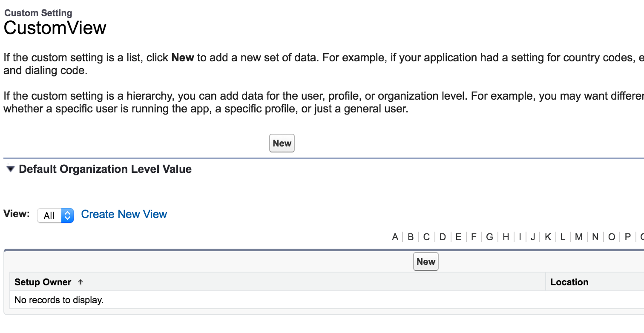Image resolution: width=644 pixels, height=333 pixels.
Task: Click the Create New View link
Action: [x=124, y=214]
